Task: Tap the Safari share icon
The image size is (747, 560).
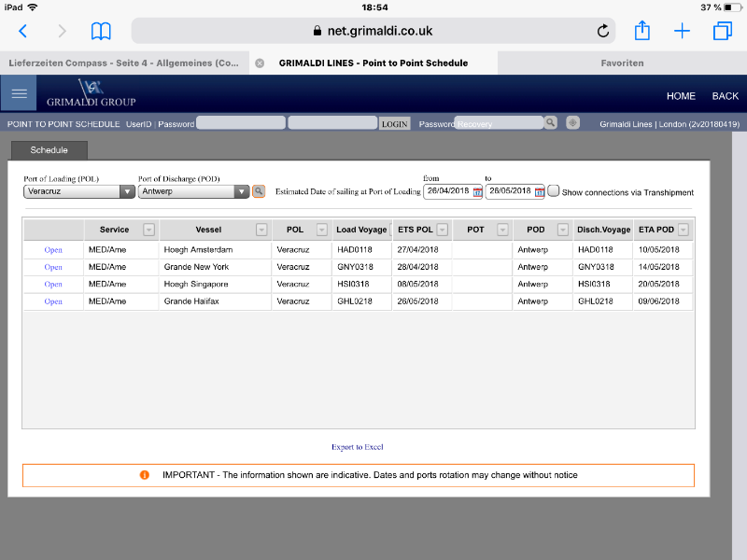Action: 642,31
